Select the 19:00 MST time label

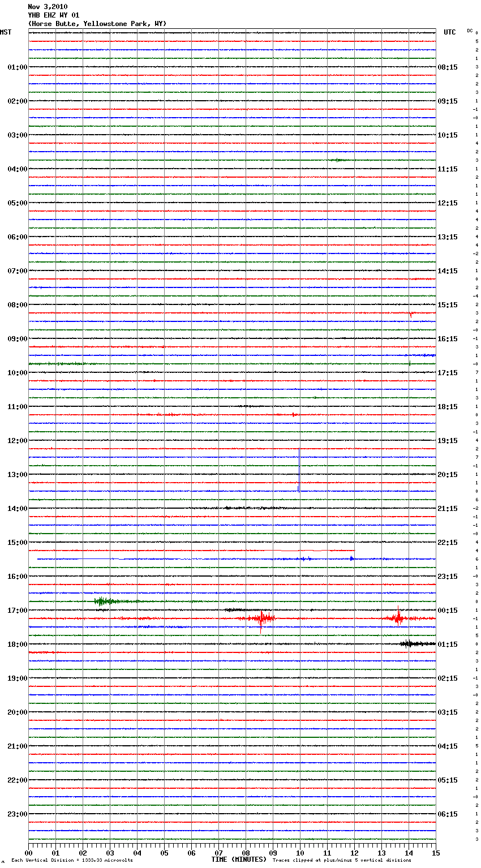(x=18, y=678)
